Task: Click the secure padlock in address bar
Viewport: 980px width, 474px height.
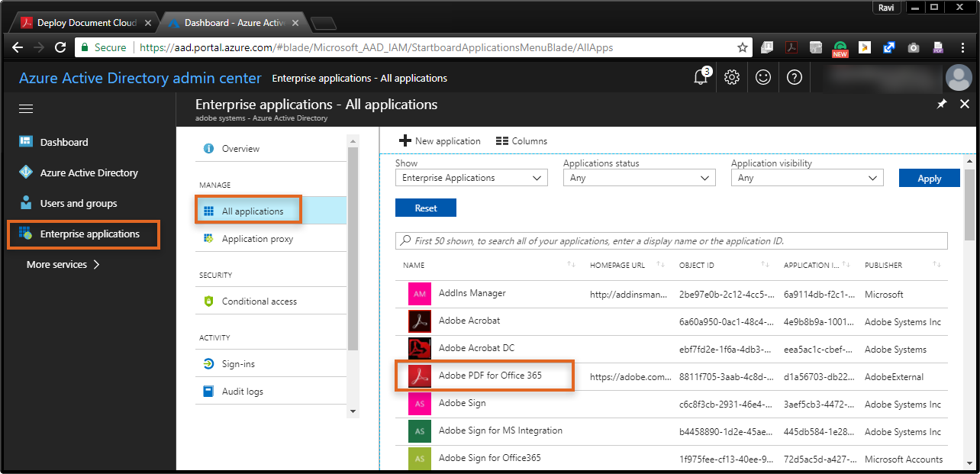Action: point(84,47)
